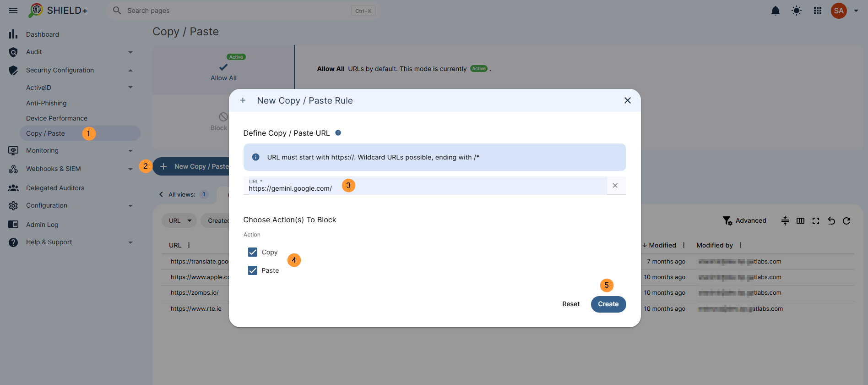Expand the Configuration section
Viewport: 868px width, 385px height.
[130, 206]
